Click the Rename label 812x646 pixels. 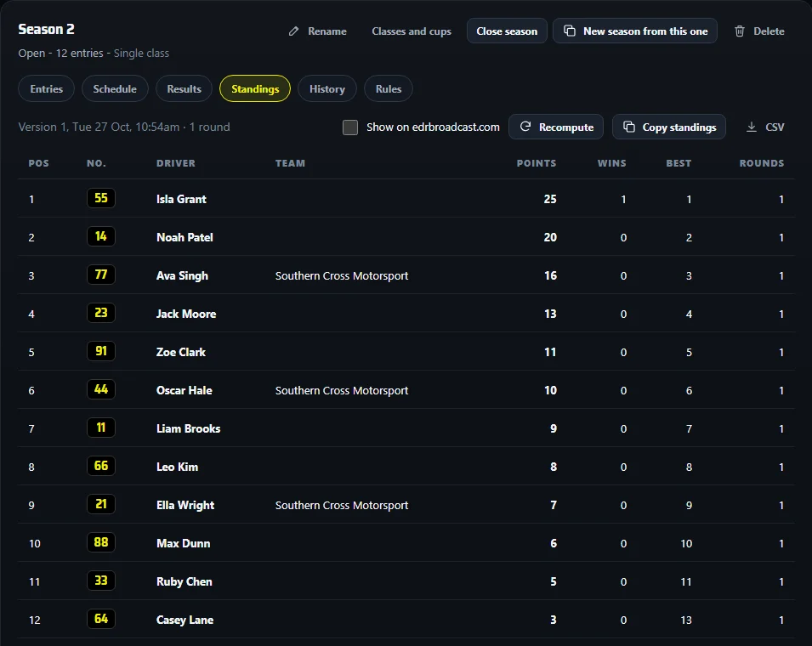pyautogui.click(x=327, y=31)
